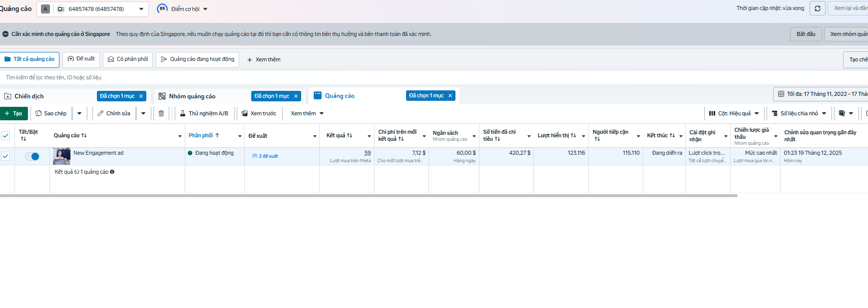
Task: Open the 2 đề xuất recommendations link
Action: tap(265, 156)
